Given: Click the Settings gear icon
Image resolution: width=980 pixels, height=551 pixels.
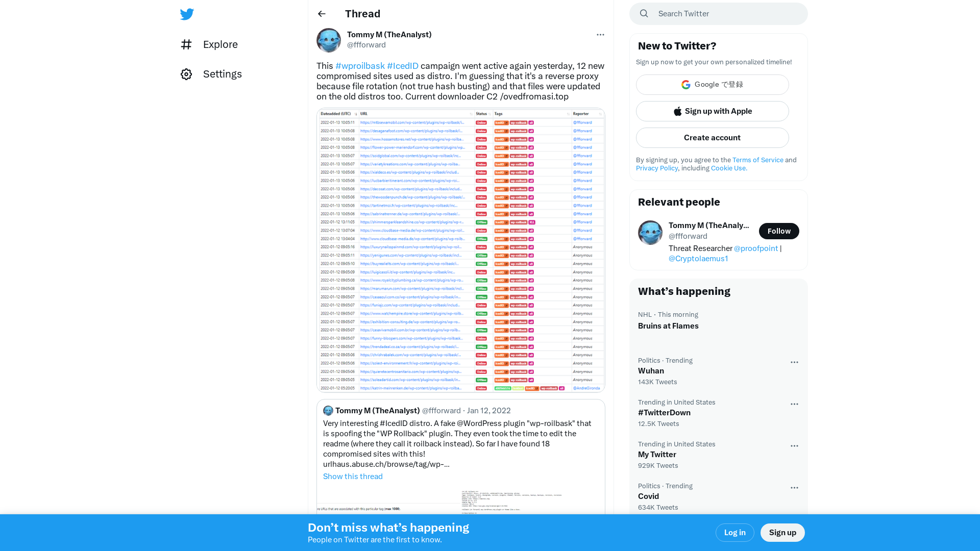Looking at the screenshot, I should (186, 74).
